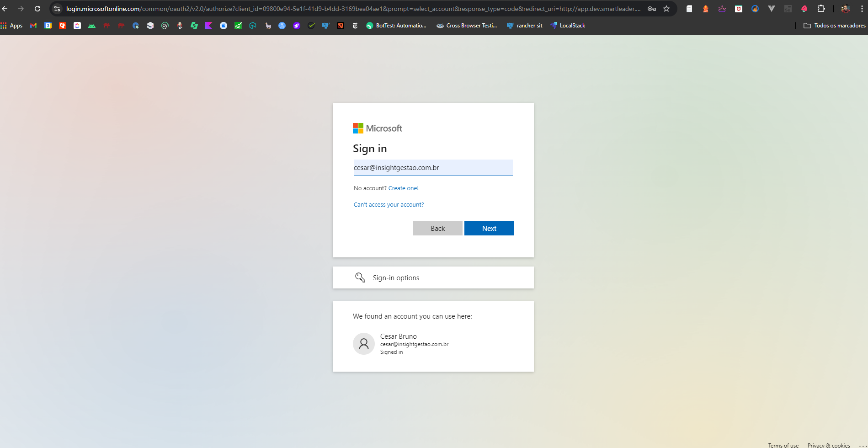The width and height of the screenshot is (868, 448).
Task: Click the pink strawberry extension icon
Action: [804, 9]
